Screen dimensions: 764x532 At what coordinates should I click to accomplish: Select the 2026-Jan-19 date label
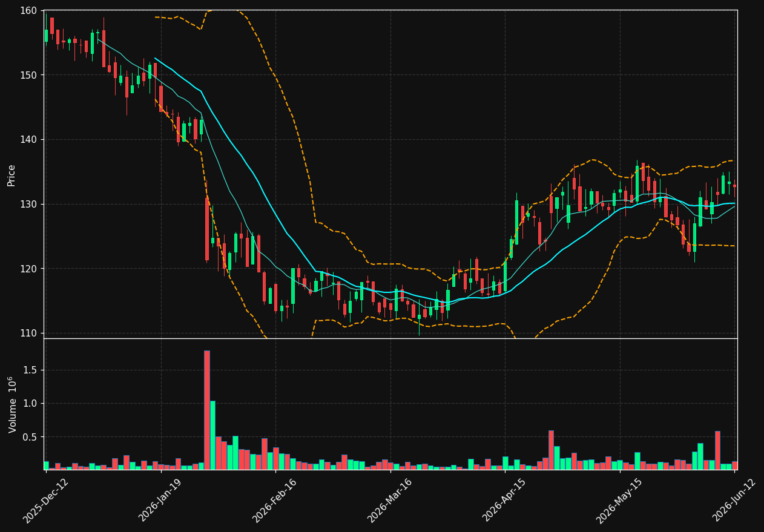tap(161, 500)
